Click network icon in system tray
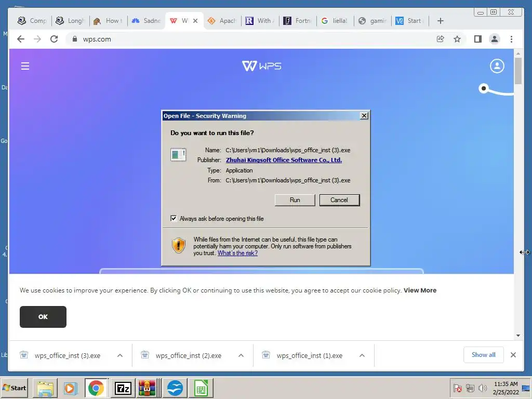The height and width of the screenshot is (399, 532). click(x=470, y=388)
